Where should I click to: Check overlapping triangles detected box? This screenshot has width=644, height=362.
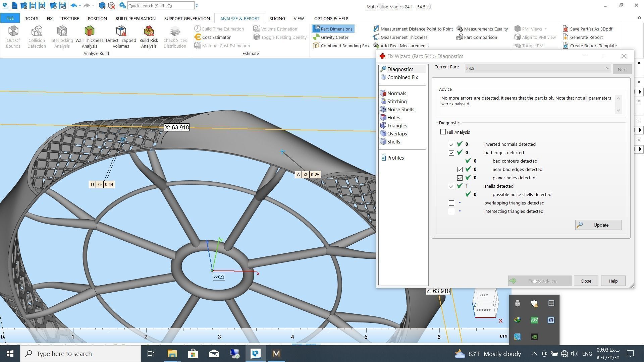[451, 203]
